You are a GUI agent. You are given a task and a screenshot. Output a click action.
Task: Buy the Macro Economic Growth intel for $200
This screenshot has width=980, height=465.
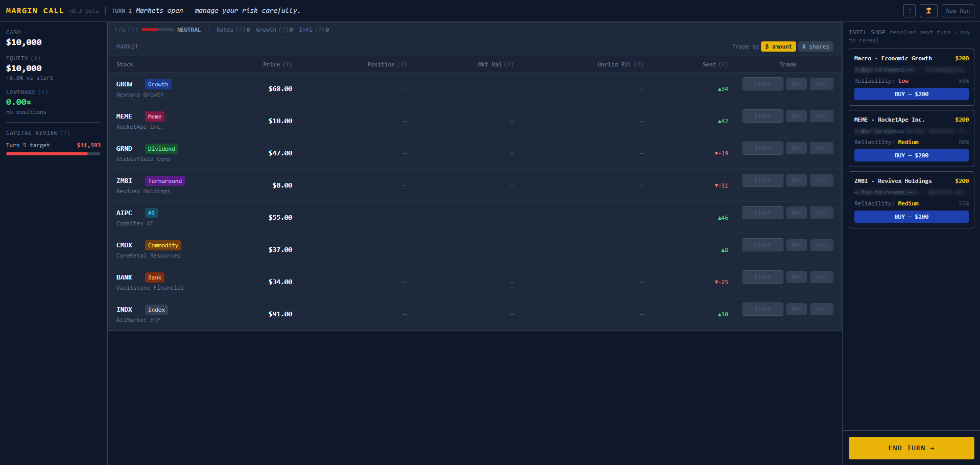(x=911, y=94)
